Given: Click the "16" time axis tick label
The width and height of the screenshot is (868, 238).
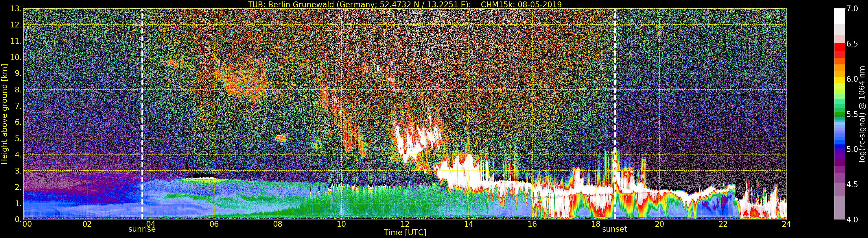Looking at the screenshot, I should click(x=532, y=224).
